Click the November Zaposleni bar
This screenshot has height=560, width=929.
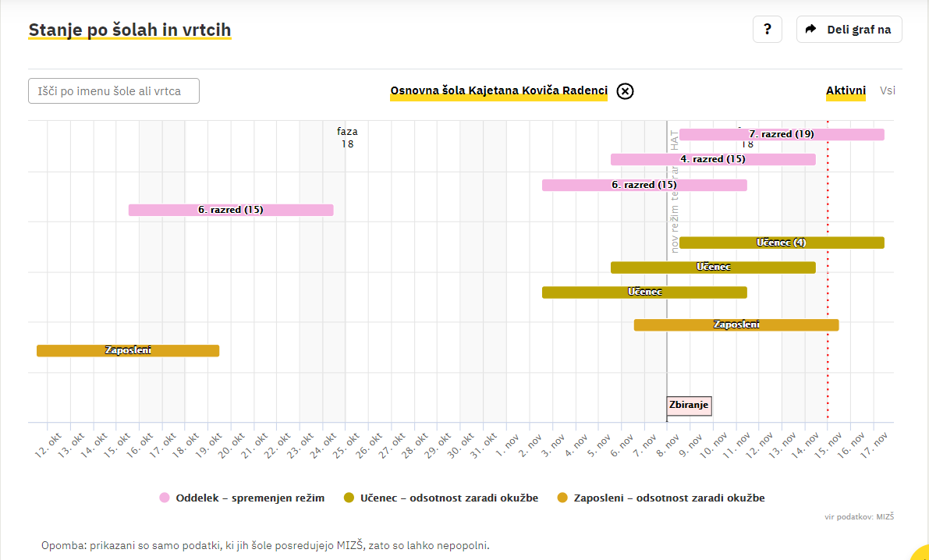click(x=736, y=324)
